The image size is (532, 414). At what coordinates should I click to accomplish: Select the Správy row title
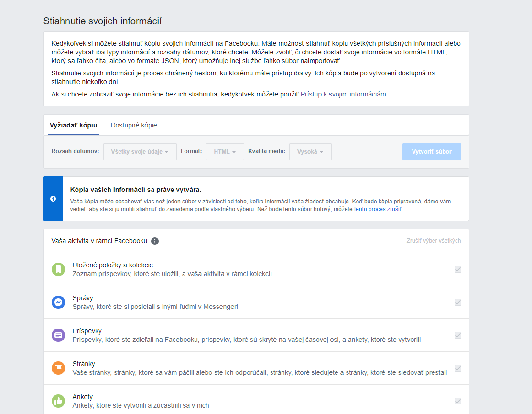(82, 298)
